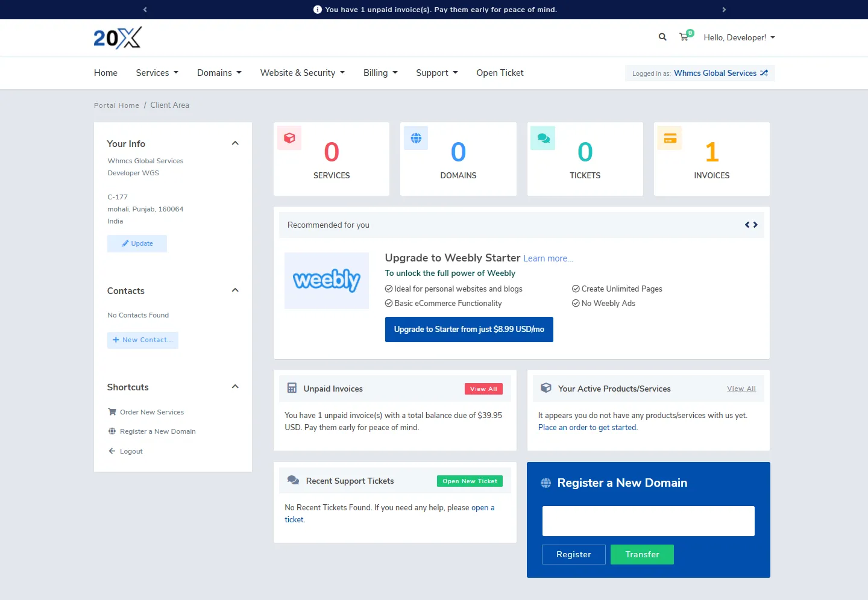Image resolution: width=868 pixels, height=600 pixels.
Task: Click the domain name input field
Action: point(648,521)
